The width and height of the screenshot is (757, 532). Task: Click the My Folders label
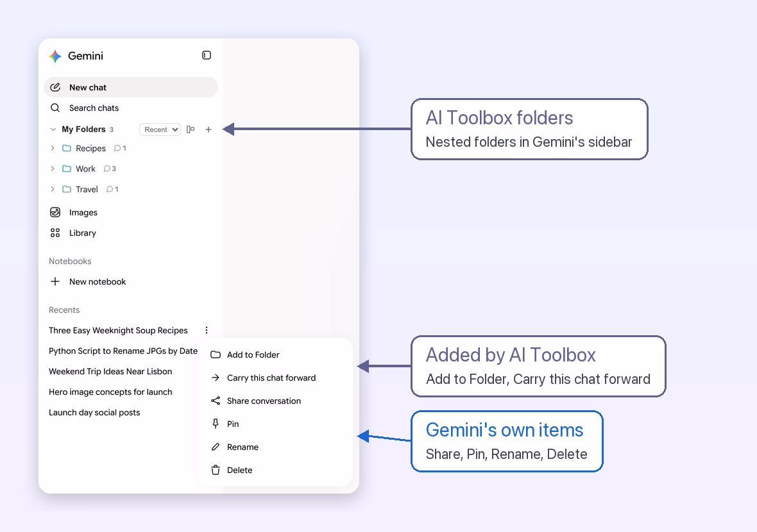(83, 129)
